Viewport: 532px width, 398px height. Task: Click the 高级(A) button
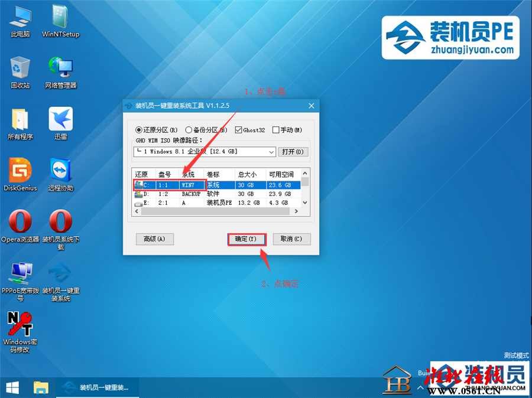point(155,239)
